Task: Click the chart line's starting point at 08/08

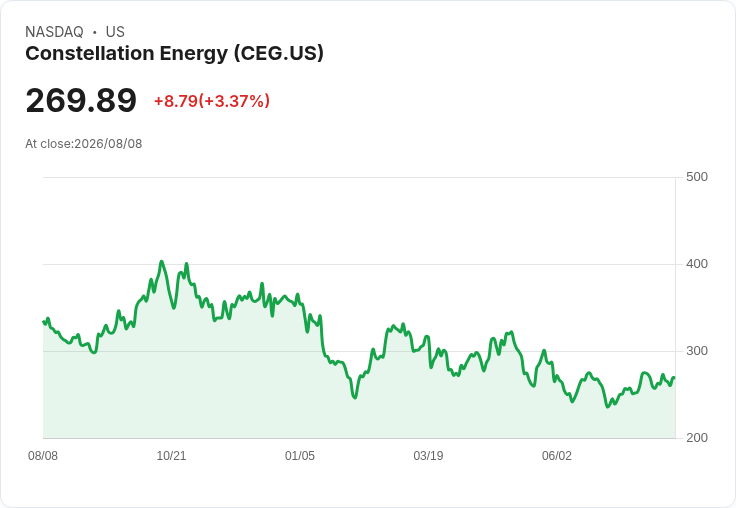Action: 44,322
